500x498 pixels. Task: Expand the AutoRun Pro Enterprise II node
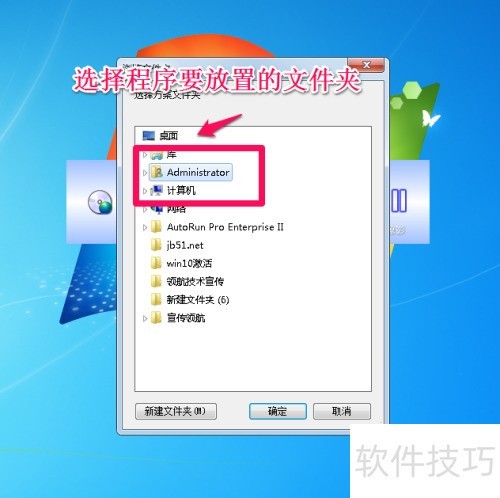pyautogui.click(x=145, y=227)
